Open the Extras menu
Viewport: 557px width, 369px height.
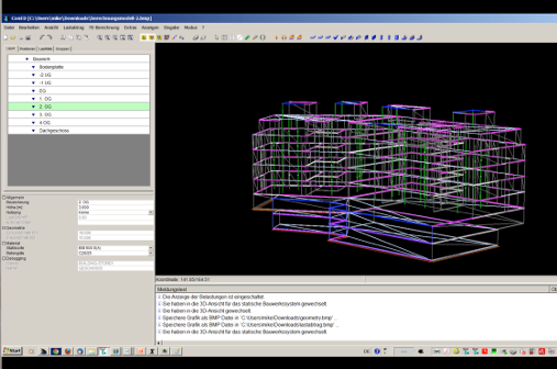click(130, 27)
